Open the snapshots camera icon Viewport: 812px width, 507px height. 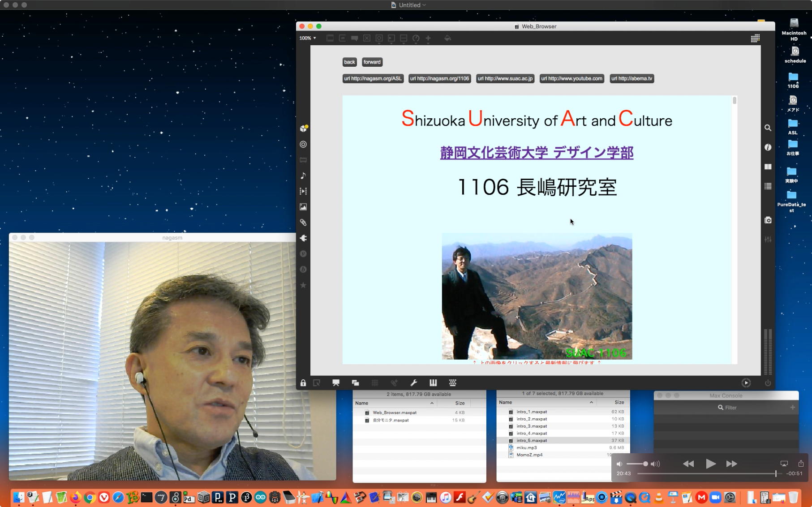[768, 220]
